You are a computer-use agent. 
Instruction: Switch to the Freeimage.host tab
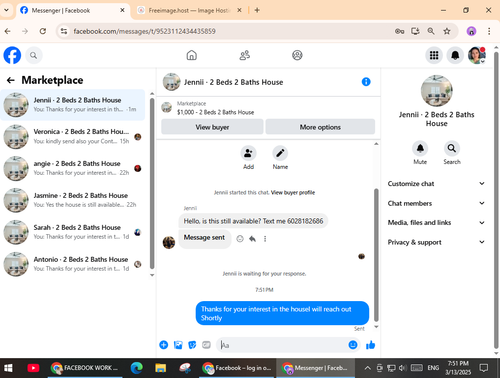click(189, 10)
